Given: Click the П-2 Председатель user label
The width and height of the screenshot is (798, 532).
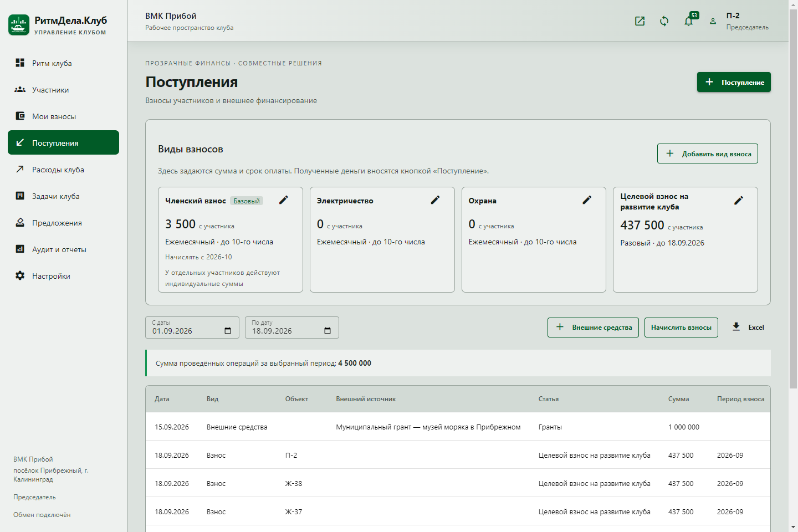Looking at the screenshot, I should coord(747,21).
